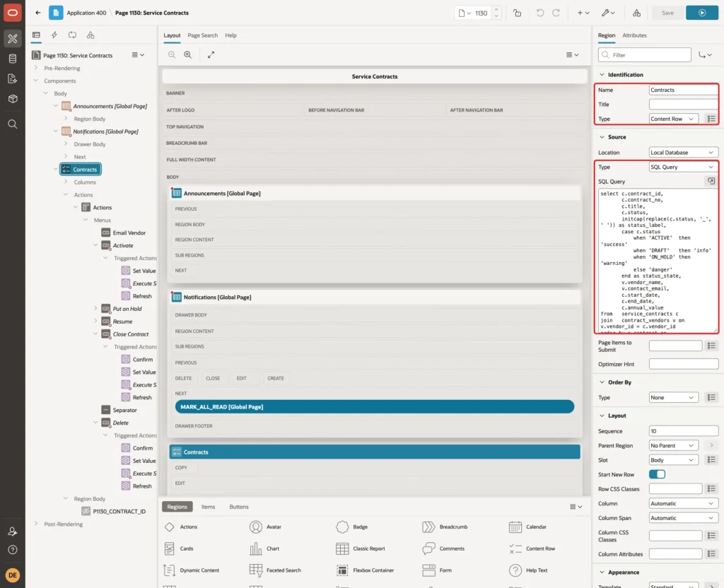This screenshot has width=724, height=588.
Task: Switch to Dynamic Actions lightning tab
Action: point(54,35)
